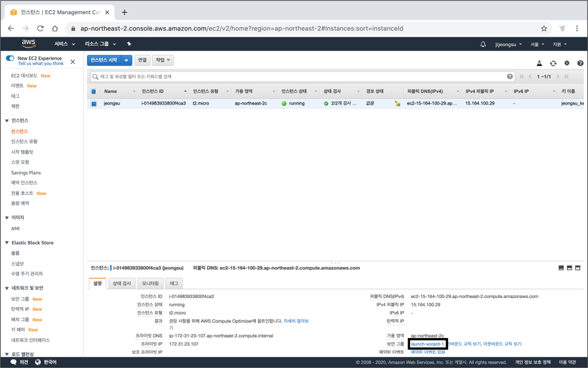Open the flask experiments icon
Image resolution: width=588 pixels, height=368 pixels.
click(x=539, y=63)
